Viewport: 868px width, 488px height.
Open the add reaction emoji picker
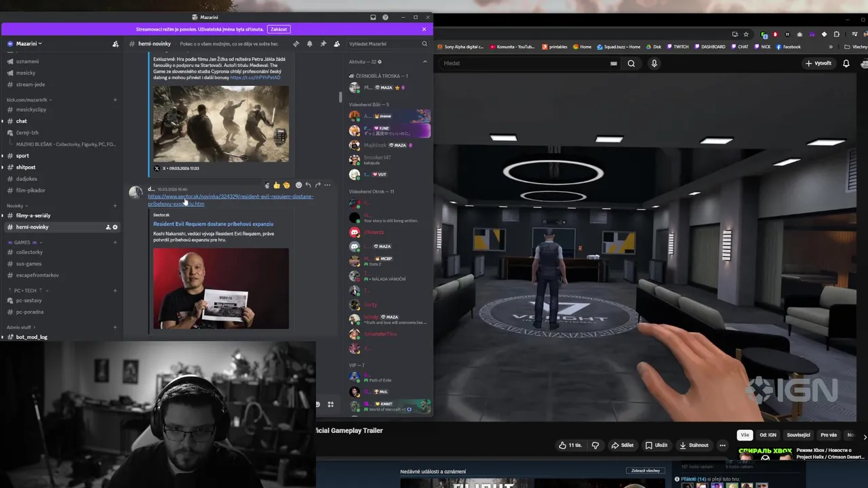click(298, 185)
